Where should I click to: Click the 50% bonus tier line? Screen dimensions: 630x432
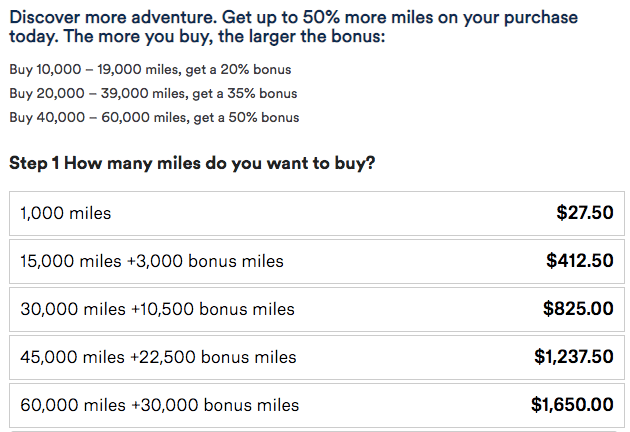tap(154, 118)
